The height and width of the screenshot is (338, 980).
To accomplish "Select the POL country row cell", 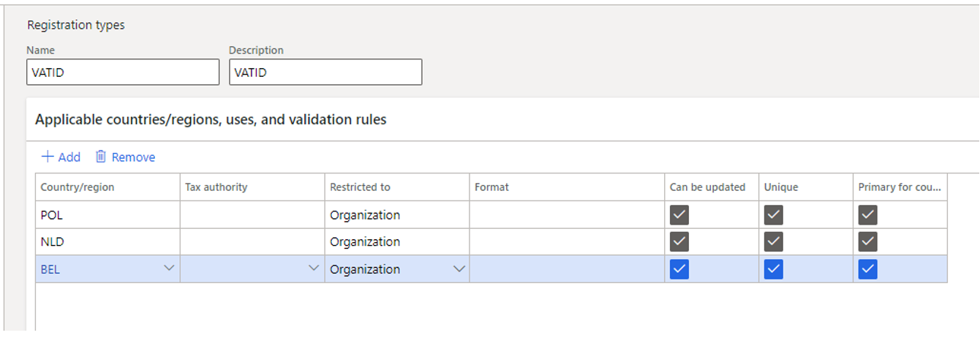I will pyautogui.click(x=107, y=215).
